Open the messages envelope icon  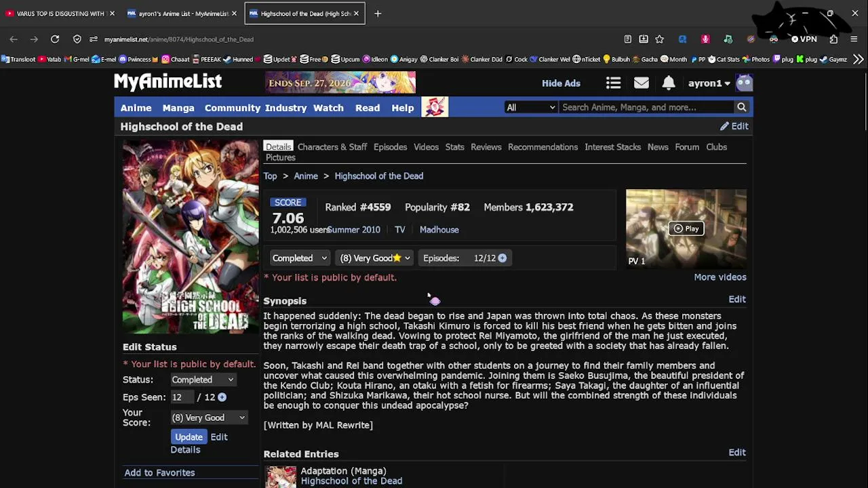pyautogui.click(x=641, y=83)
